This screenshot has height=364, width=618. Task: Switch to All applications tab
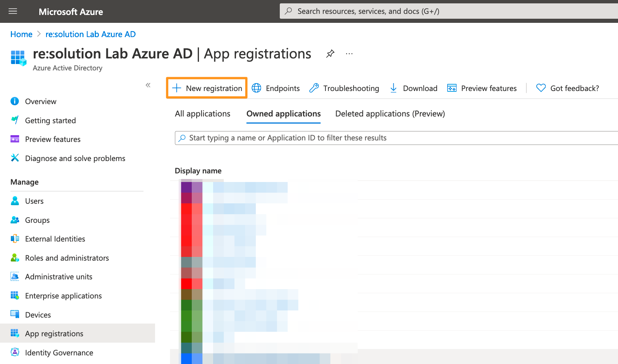(x=203, y=113)
